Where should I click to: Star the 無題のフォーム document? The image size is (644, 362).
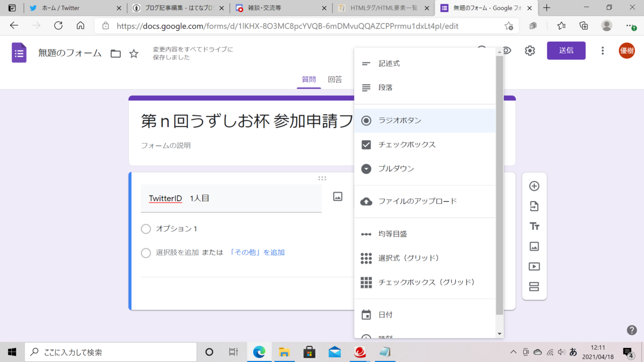[133, 53]
